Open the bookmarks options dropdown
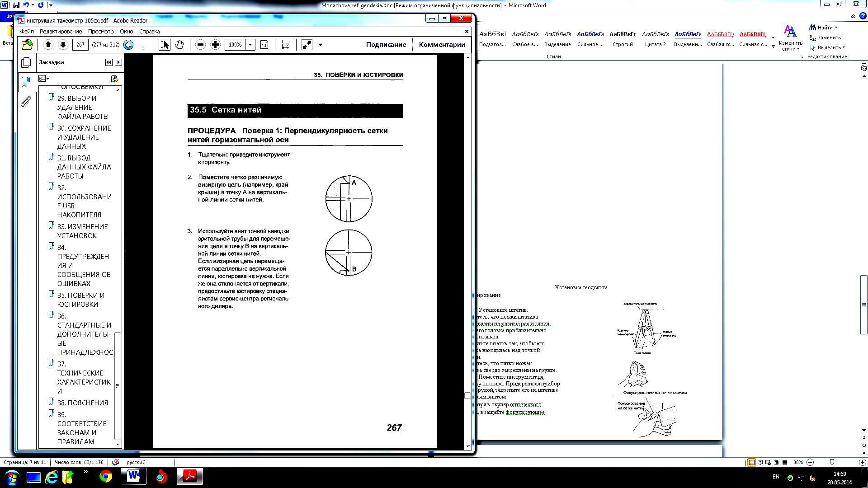The image size is (868, 488). pyautogui.click(x=44, y=79)
